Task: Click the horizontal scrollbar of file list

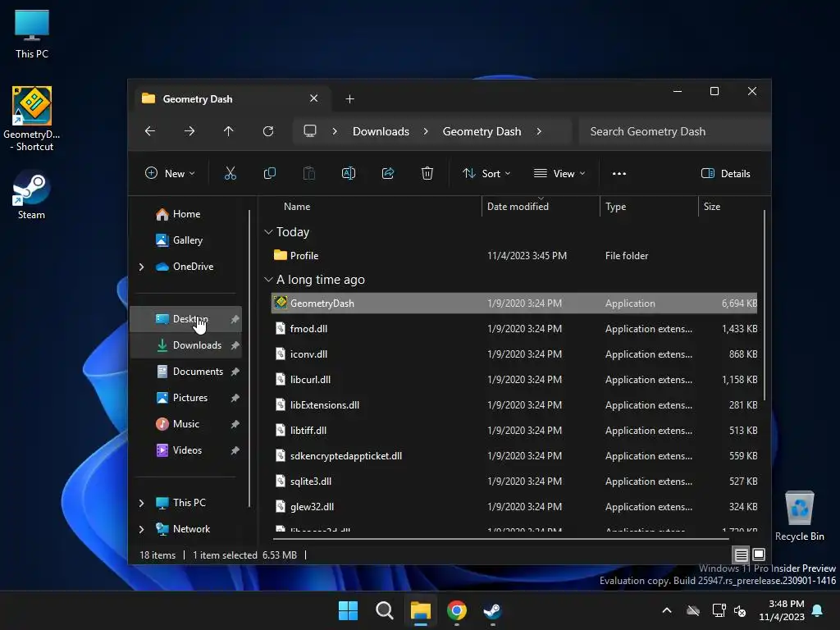Action: click(x=501, y=538)
